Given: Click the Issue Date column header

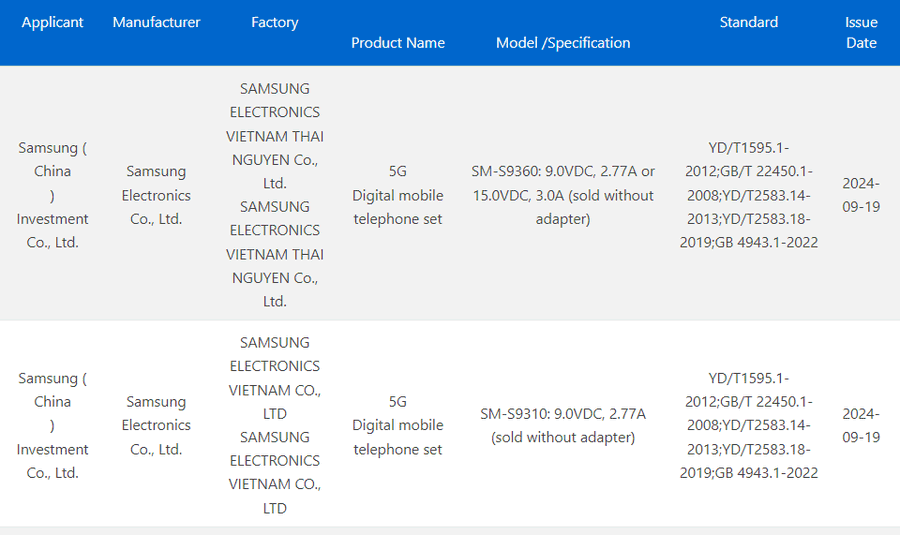Looking at the screenshot, I should pyautogui.click(x=861, y=32).
